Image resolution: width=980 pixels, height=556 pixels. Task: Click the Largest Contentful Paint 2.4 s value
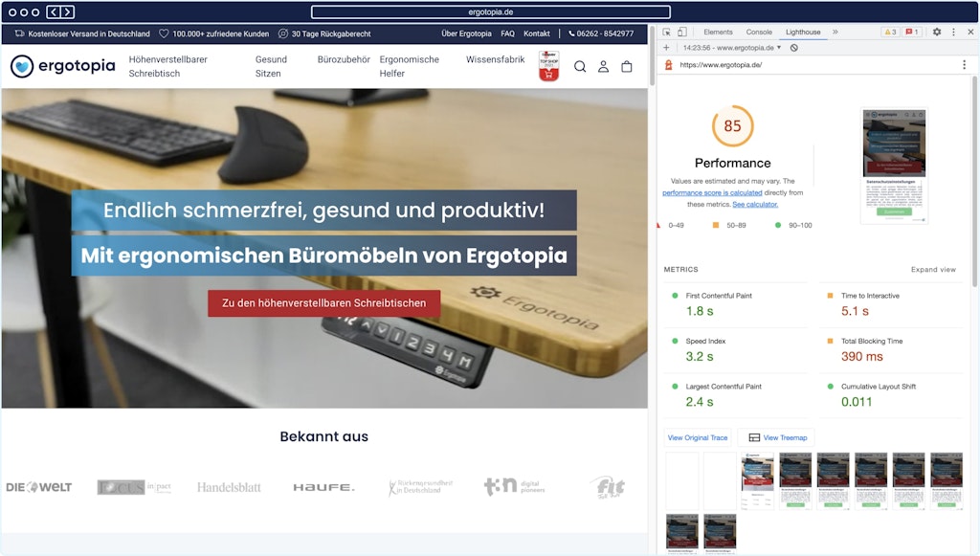pyautogui.click(x=700, y=402)
